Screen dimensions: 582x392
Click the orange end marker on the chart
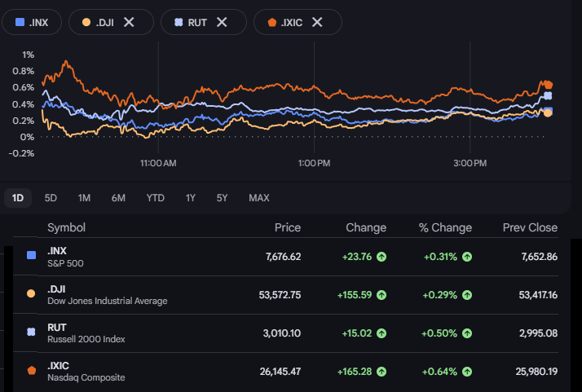549,85
